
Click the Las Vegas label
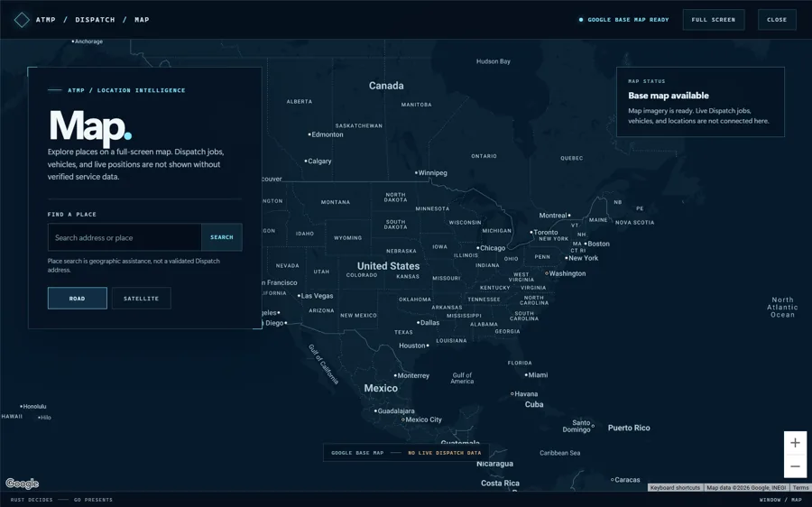coord(316,296)
